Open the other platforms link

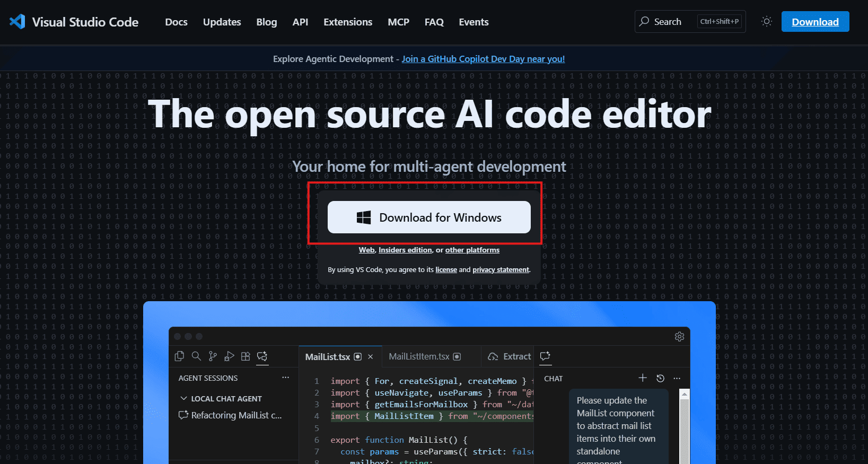point(472,250)
